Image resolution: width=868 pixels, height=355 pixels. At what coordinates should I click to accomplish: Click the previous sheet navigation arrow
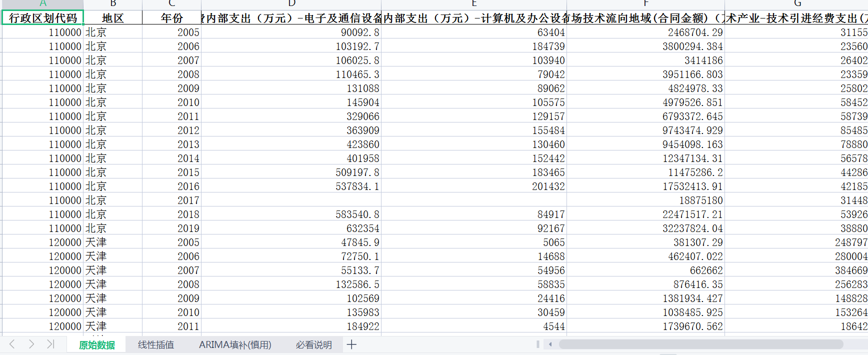pyautogui.click(x=12, y=344)
